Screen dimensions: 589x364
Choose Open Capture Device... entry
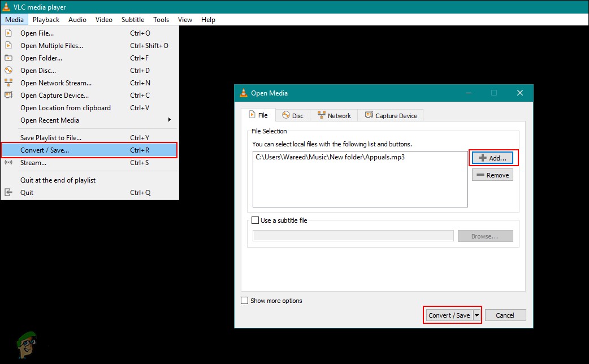pos(89,95)
